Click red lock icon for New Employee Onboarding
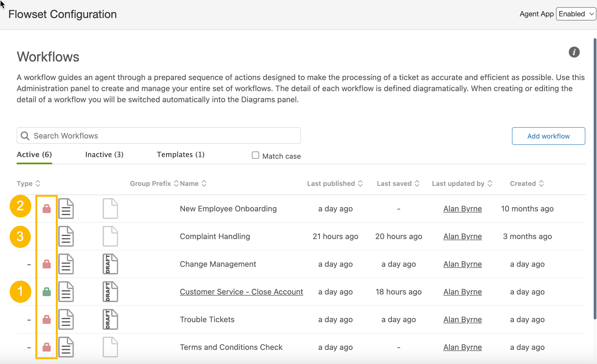 point(47,209)
